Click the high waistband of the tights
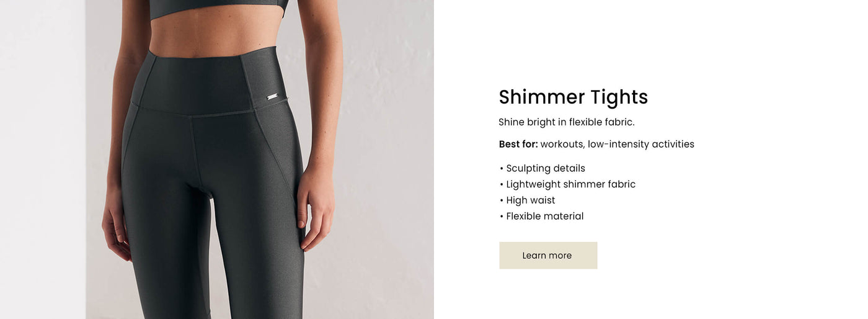This screenshot has height=319, width=868. (208, 83)
